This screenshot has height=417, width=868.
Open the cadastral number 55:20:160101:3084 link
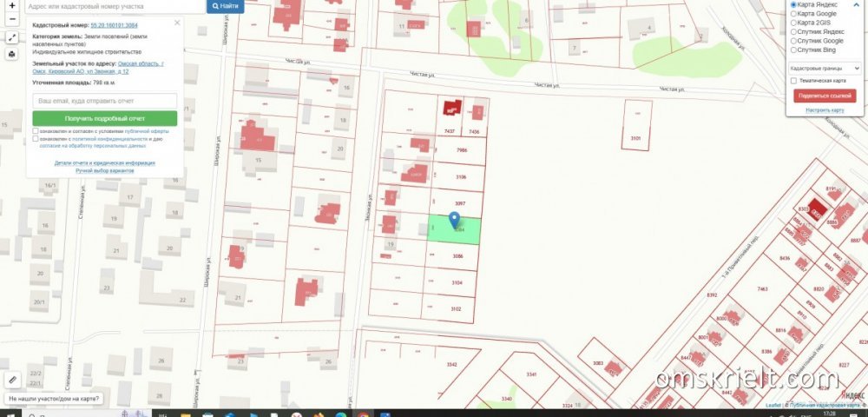[114, 27]
